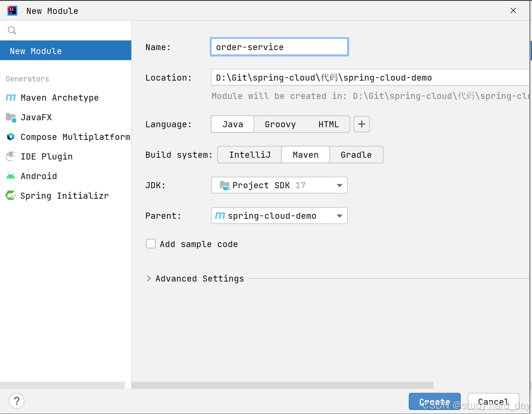The width and height of the screenshot is (532, 414).
Task: Click the Maven Archetype icon
Action: pos(11,98)
